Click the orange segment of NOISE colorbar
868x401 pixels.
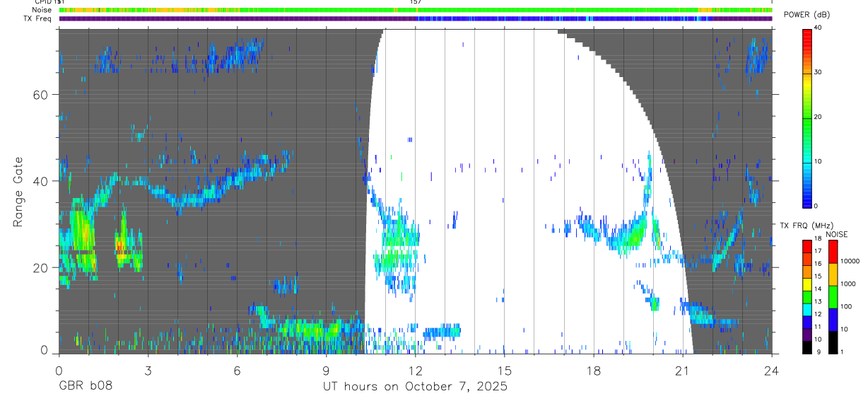[832, 274]
